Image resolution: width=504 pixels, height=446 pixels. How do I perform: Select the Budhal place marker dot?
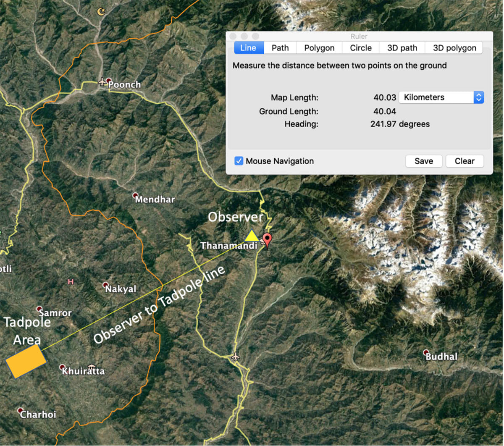coord(426,352)
